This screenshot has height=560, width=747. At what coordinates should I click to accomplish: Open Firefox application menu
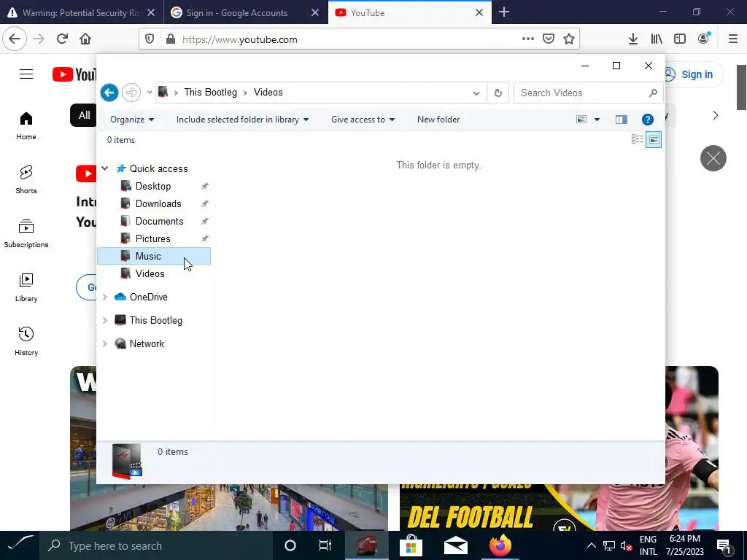tap(733, 39)
